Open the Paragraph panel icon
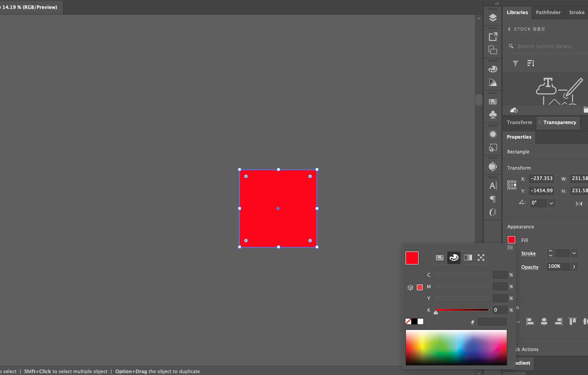The width and height of the screenshot is (588, 375). click(493, 199)
